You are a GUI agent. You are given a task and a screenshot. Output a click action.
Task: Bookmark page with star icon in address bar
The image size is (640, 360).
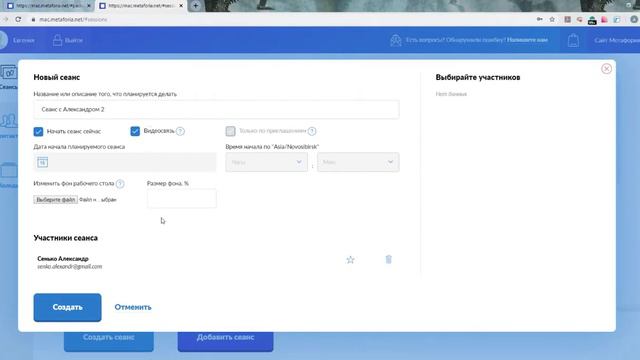click(552, 19)
